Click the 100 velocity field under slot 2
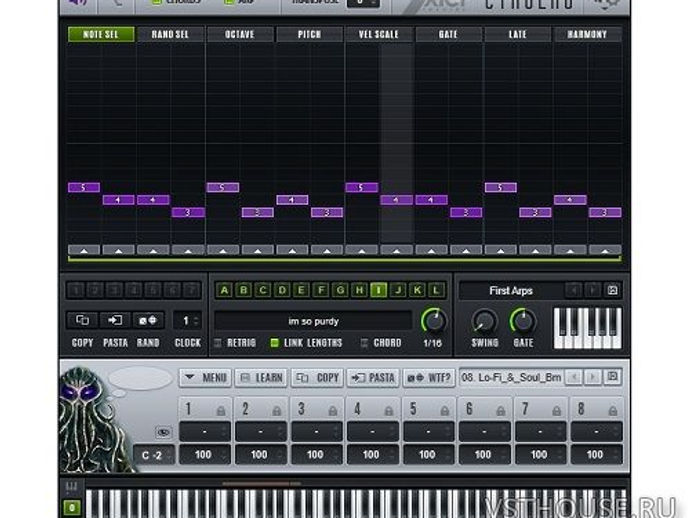The width and height of the screenshot is (690, 518). click(261, 455)
